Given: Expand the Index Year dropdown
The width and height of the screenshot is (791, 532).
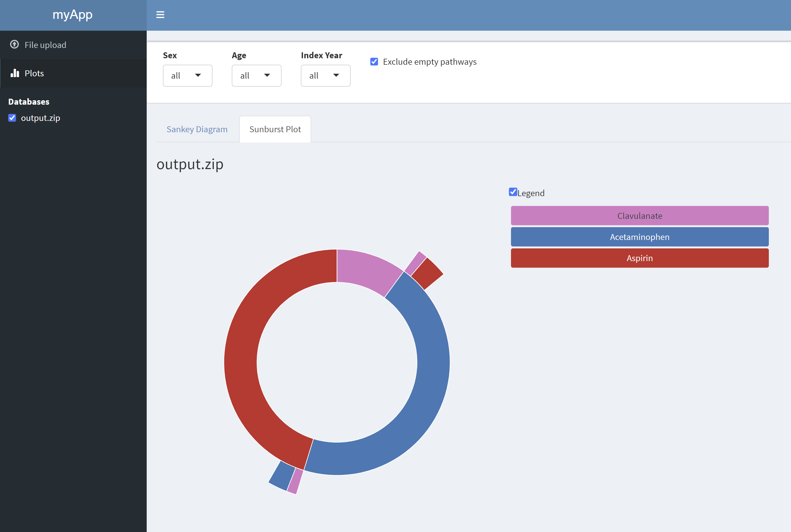Looking at the screenshot, I should pyautogui.click(x=325, y=75).
